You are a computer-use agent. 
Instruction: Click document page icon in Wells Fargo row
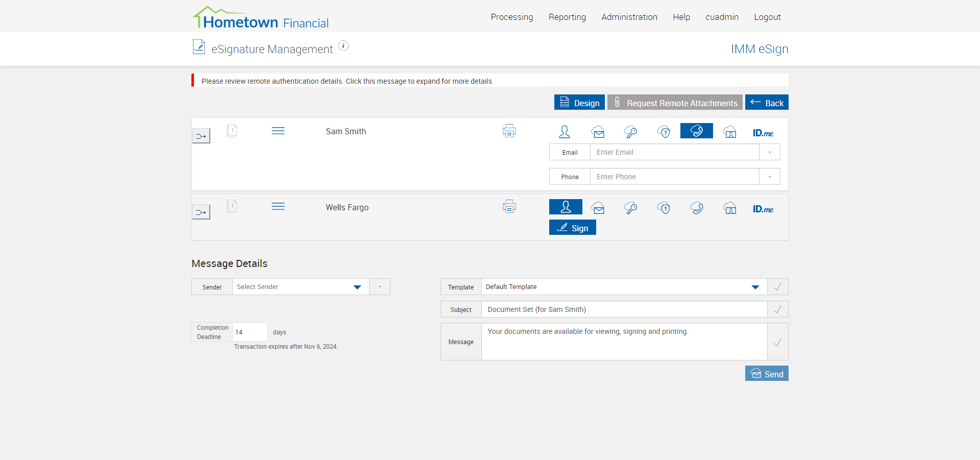click(x=232, y=206)
